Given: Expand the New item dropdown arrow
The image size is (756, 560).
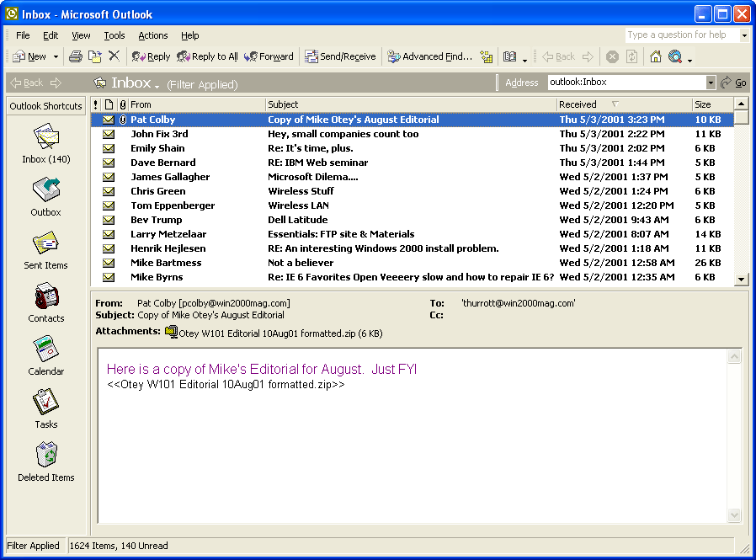Looking at the screenshot, I should pos(56,56).
